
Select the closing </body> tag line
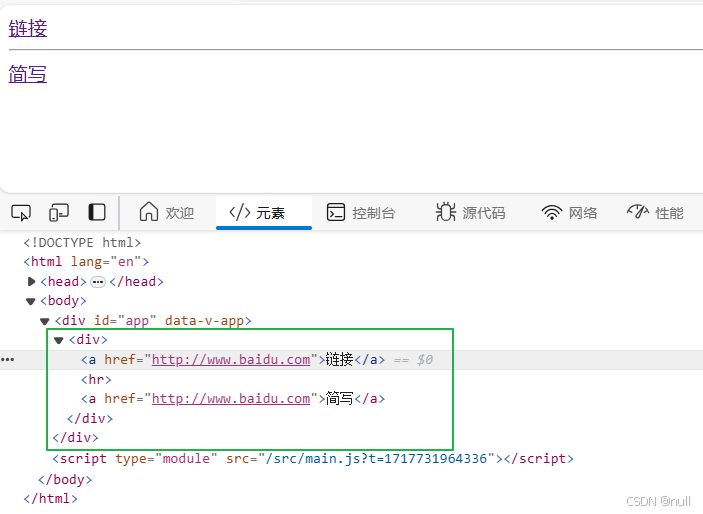point(65,479)
